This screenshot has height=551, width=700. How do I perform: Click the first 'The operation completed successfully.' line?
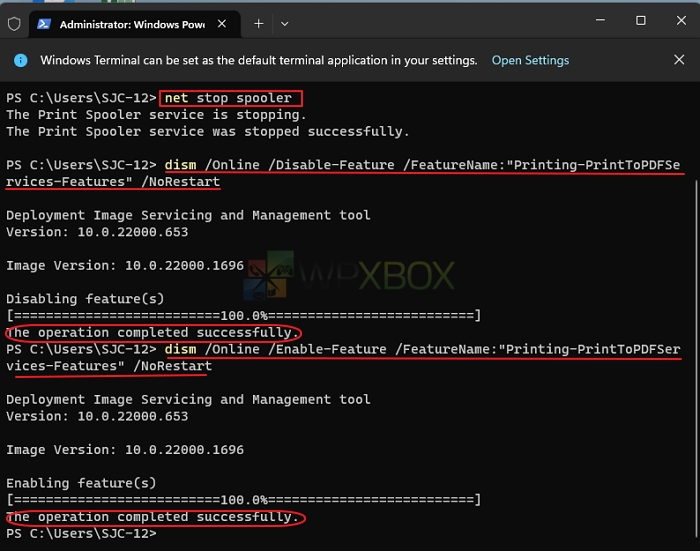(x=153, y=333)
